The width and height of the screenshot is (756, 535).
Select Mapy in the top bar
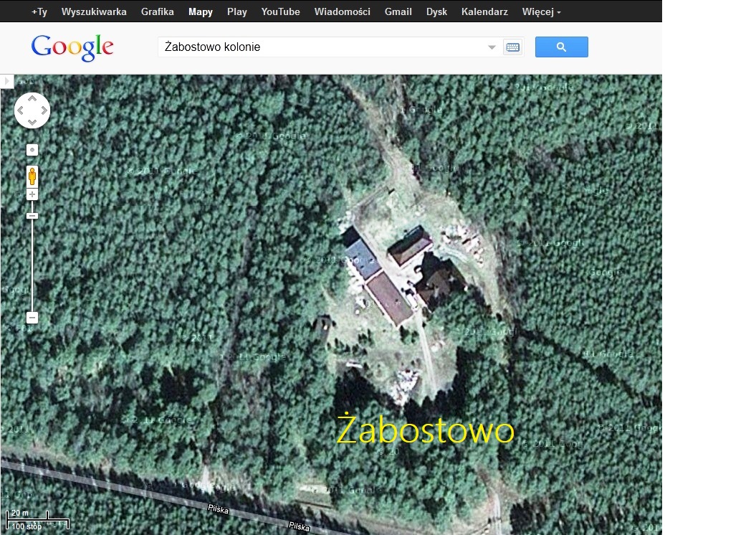(201, 11)
